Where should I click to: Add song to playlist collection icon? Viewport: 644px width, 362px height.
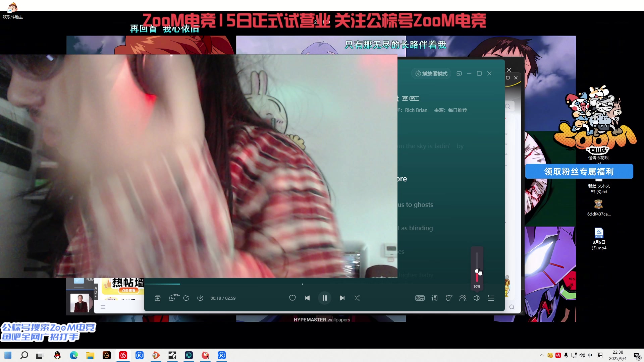[158, 298]
